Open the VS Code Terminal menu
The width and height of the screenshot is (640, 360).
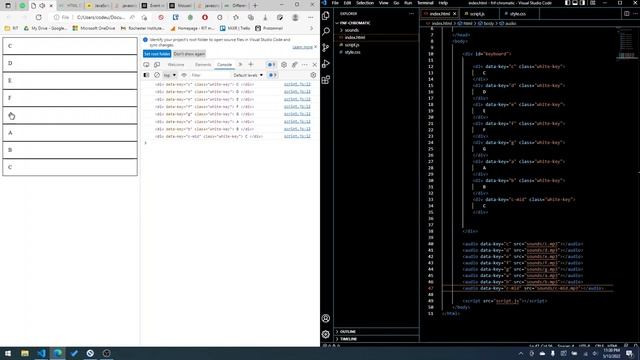[x=425, y=3]
